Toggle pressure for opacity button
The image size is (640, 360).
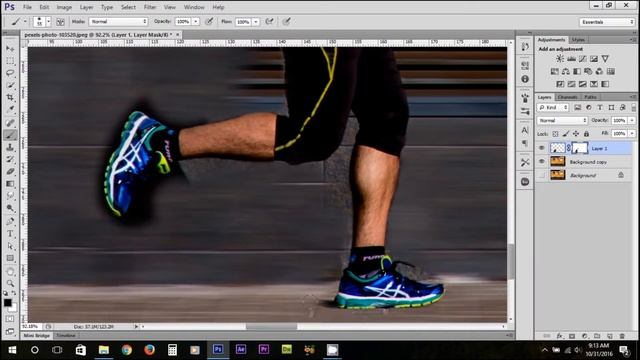(209, 22)
